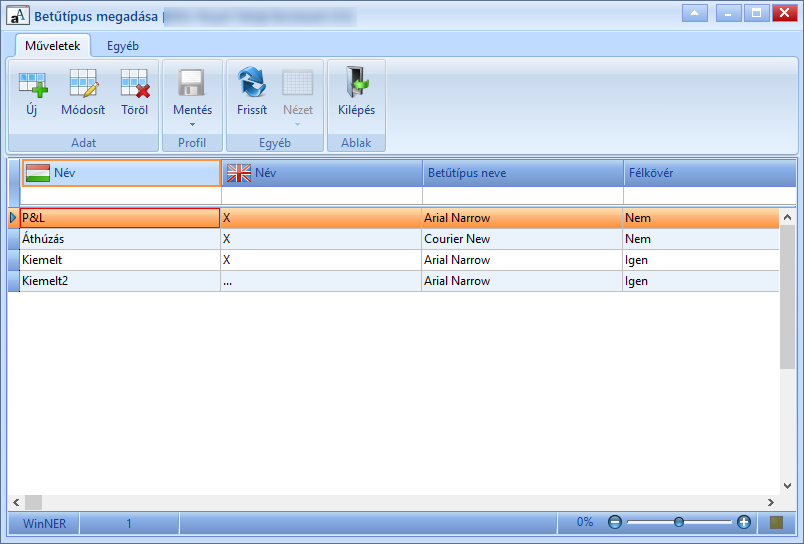The image size is (804, 544).
Task: Adjust the zoom slider handle
Action: click(679, 522)
